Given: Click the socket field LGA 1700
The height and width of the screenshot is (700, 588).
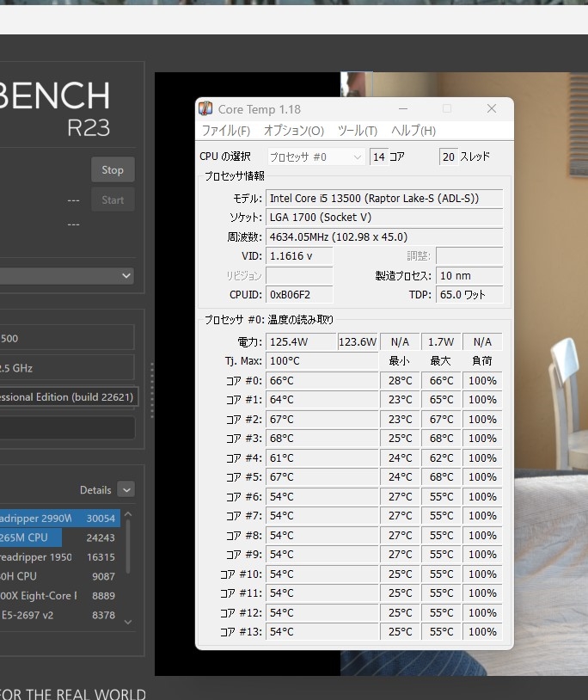Looking at the screenshot, I should pyautogui.click(x=384, y=218).
